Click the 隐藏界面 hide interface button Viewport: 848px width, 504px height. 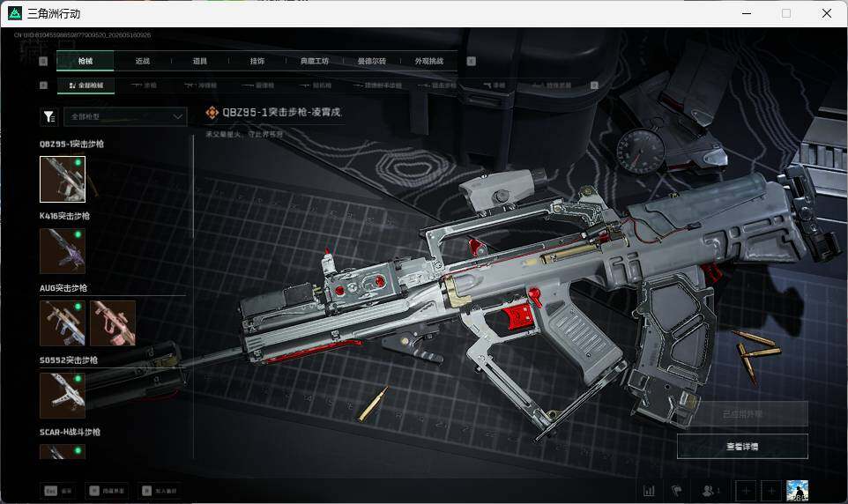click(107, 491)
